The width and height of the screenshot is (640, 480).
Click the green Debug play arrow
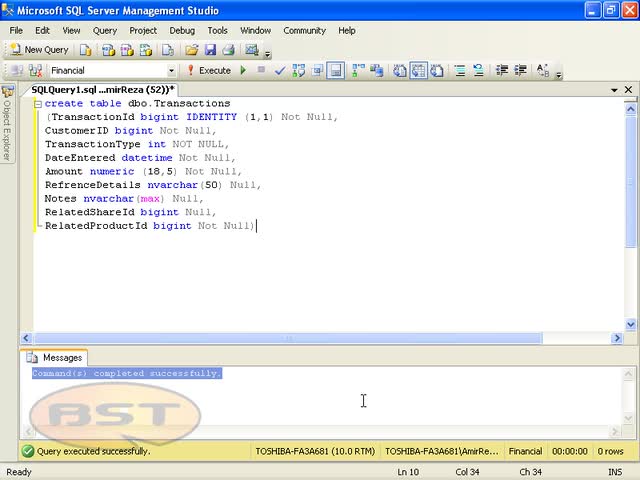coord(243,71)
